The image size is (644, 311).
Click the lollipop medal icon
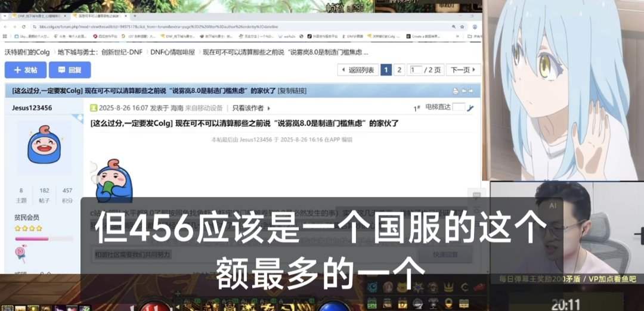click(20, 254)
